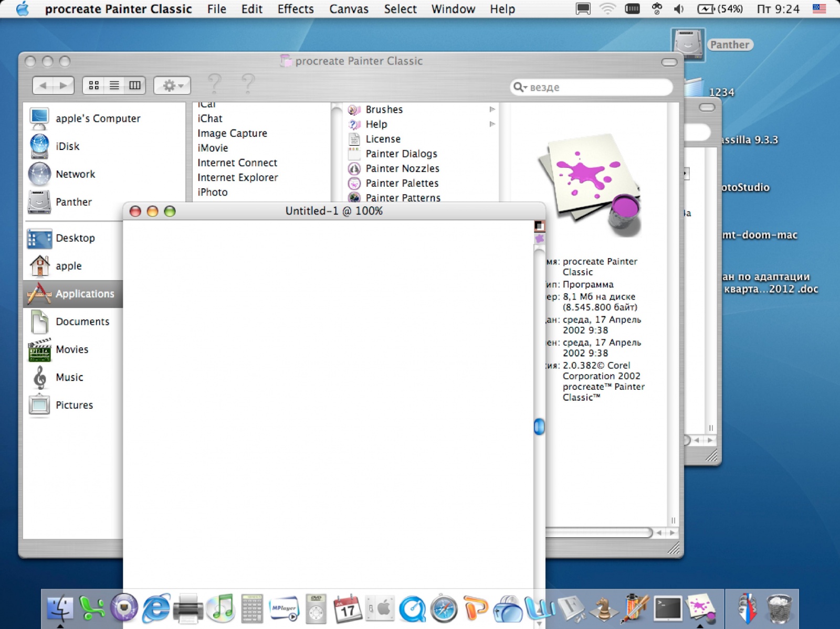Click the forward arrow in Finder toolbar
Image resolution: width=840 pixels, height=629 pixels.
click(64, 86)
